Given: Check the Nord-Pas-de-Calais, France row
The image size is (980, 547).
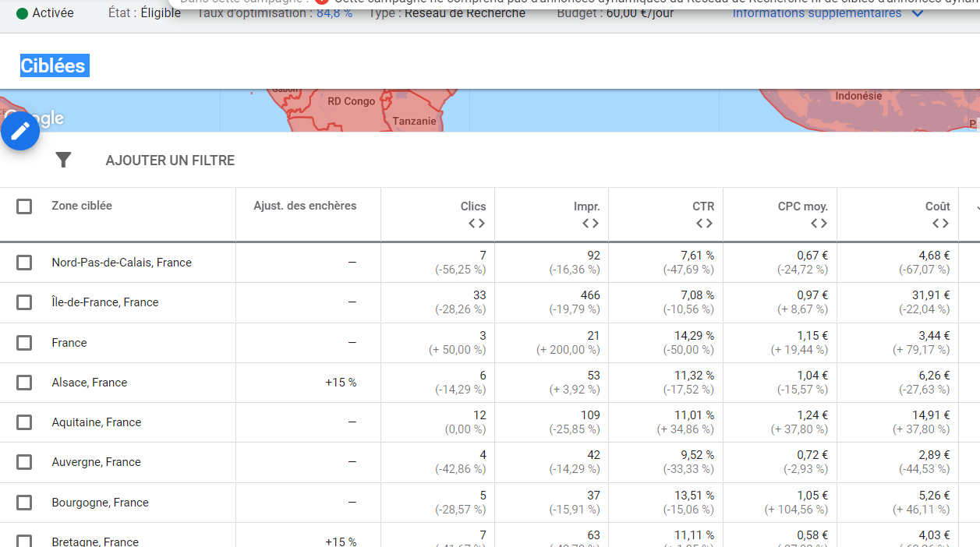Looking at the screenshot, I should click(x=23, y=263).
